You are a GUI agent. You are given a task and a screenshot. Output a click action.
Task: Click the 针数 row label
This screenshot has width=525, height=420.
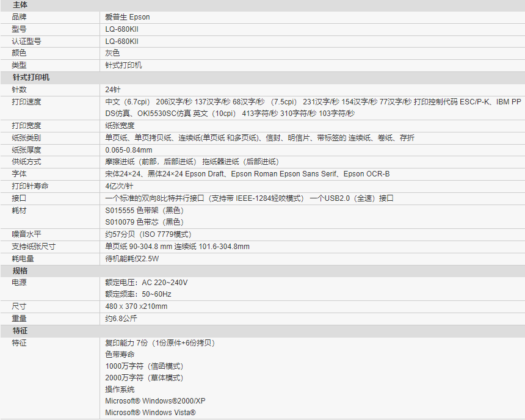19,89
